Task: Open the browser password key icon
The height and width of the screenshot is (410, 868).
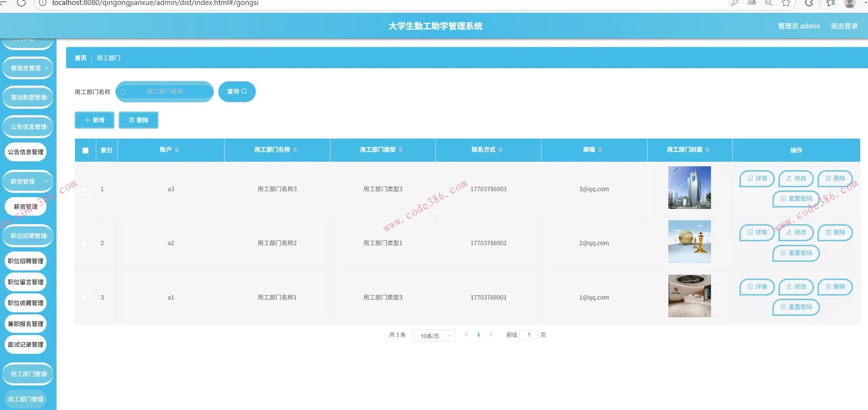Action: pos(735,3)
